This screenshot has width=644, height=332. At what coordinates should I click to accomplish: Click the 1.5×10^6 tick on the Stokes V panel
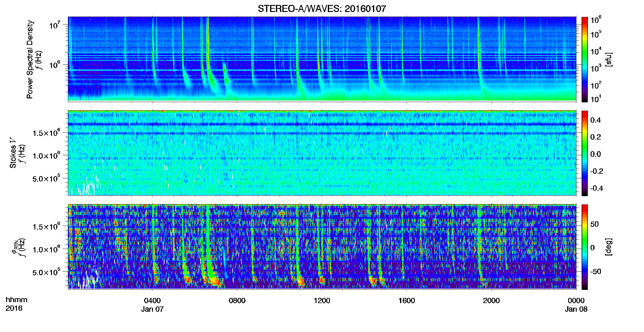coord(46,132)
